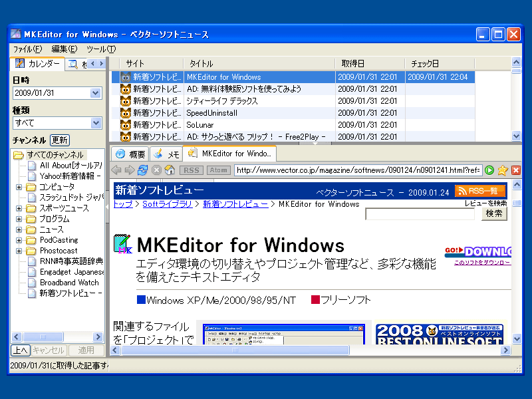Click the 新着ソフトレビュー channel page icon in tree

tap(32, 293)
